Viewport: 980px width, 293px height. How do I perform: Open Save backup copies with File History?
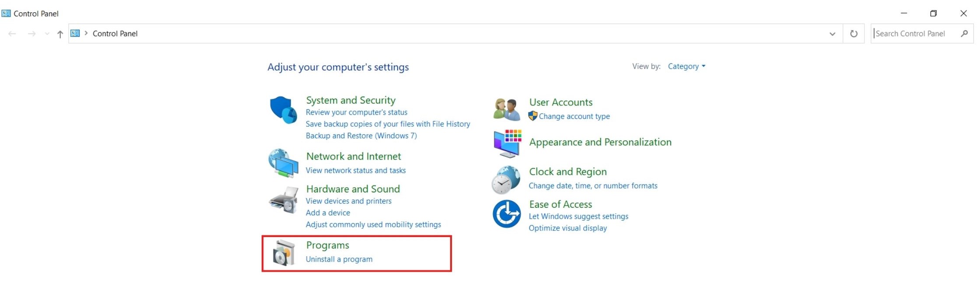[388, 124]
